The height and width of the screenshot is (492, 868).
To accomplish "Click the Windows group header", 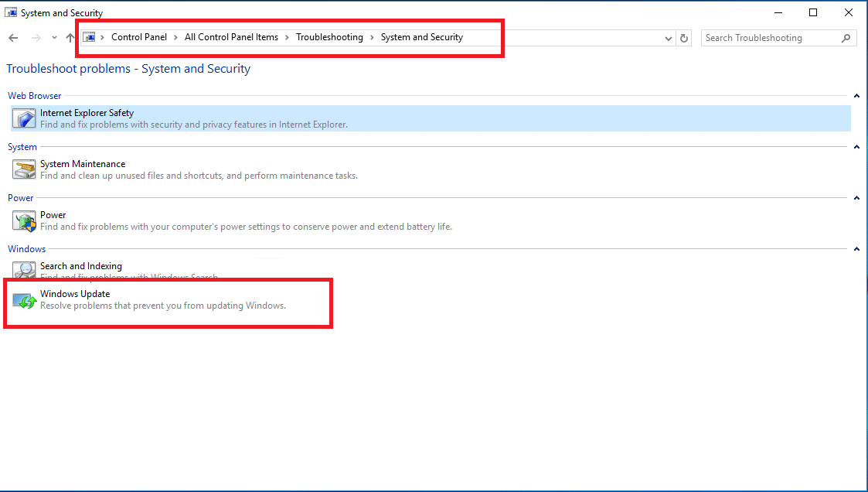I will click(x=26, y=249).
